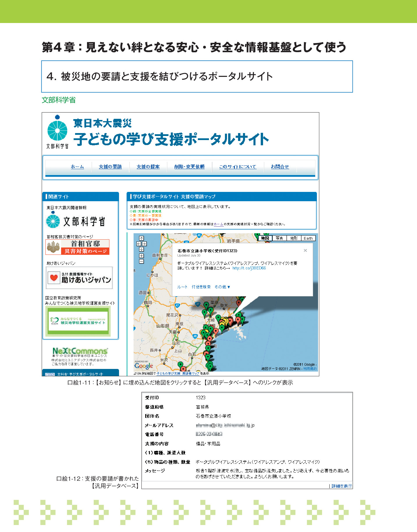417x532 pixels.
Task: Click the NeXtCommons logo
Action: pos(80,351)
